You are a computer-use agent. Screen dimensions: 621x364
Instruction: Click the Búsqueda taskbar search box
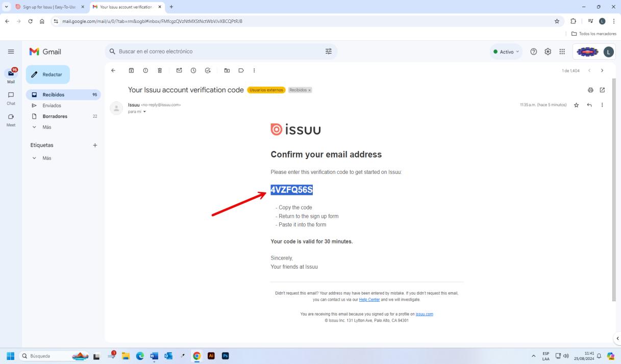[54, 356]
